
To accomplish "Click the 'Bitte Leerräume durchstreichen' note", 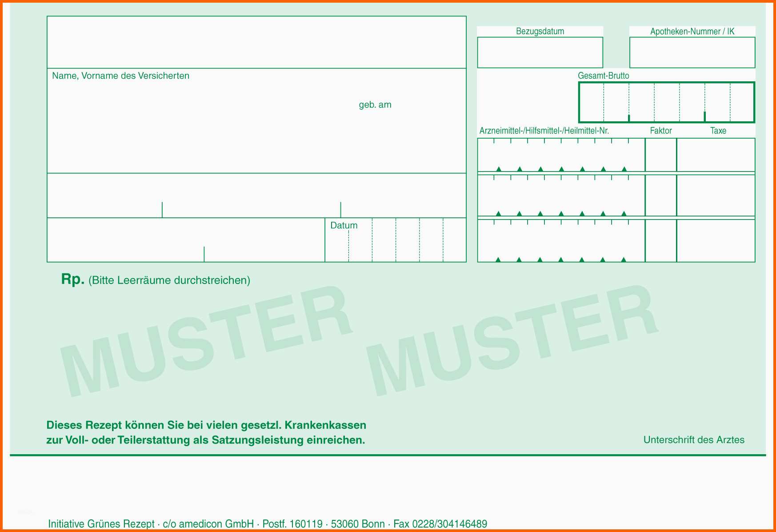I will [169, 280].
